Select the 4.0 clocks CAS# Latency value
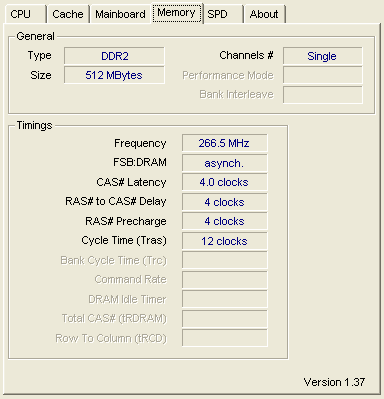The width and height of the screenshot is (384, 399). [225, 182]
